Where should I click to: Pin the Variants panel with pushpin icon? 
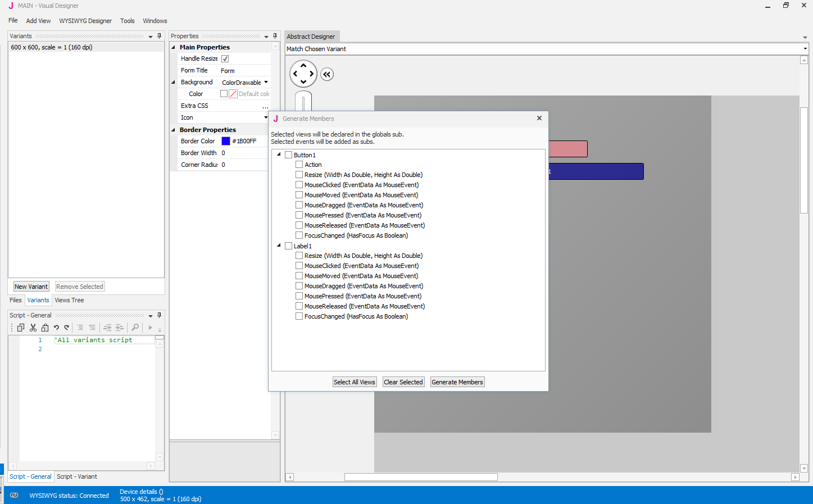pyautogui.click(x=159, y=36)
